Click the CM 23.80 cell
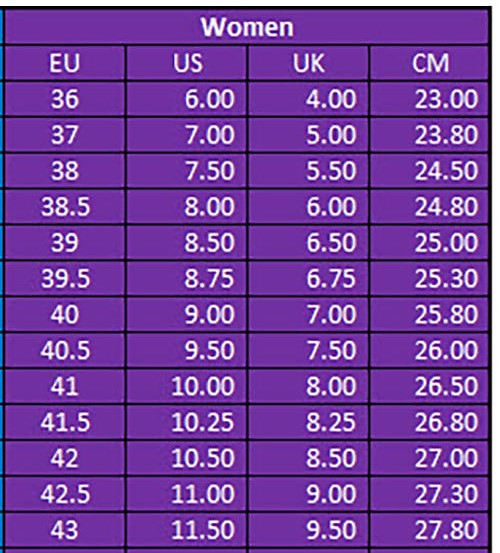This screenshot has height=553, width=500. [429, 135]
